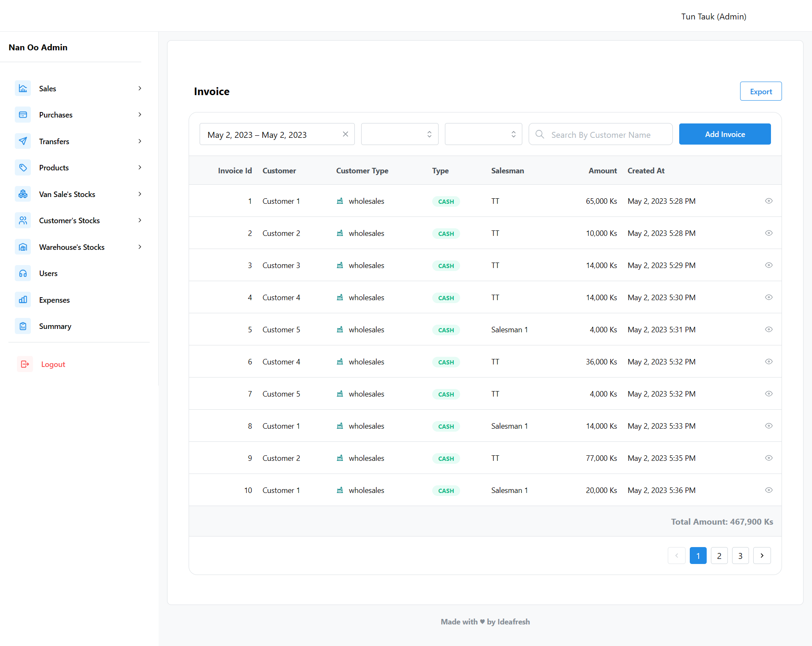Open the second empty filter dropdown
Viewport: 812px width, 646px height.
pyautogui.click(x=483, y=134)
